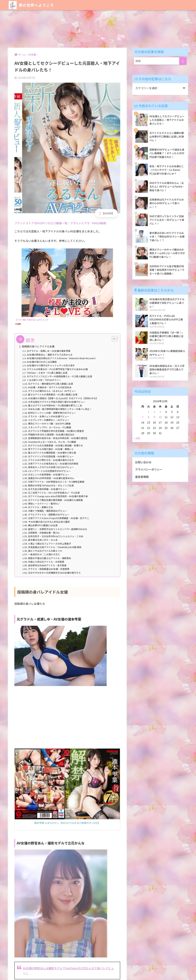Toggle the 目次 table of contents list
196x980 pixels.
[114, 339]
